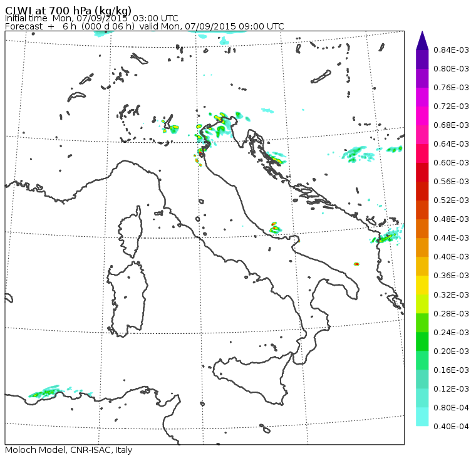Viewport: 476px width, 458px height.
Task: Click the 0.60E-03 colorbar label
Action: 451,163
